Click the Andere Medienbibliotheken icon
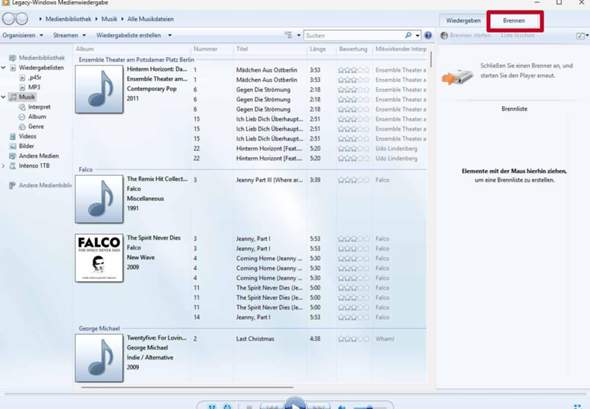590x409 pixels. coord(13,185)
